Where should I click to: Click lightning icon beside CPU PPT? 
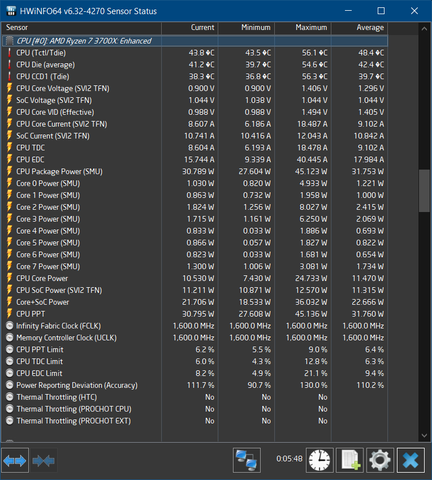point(10,314)
